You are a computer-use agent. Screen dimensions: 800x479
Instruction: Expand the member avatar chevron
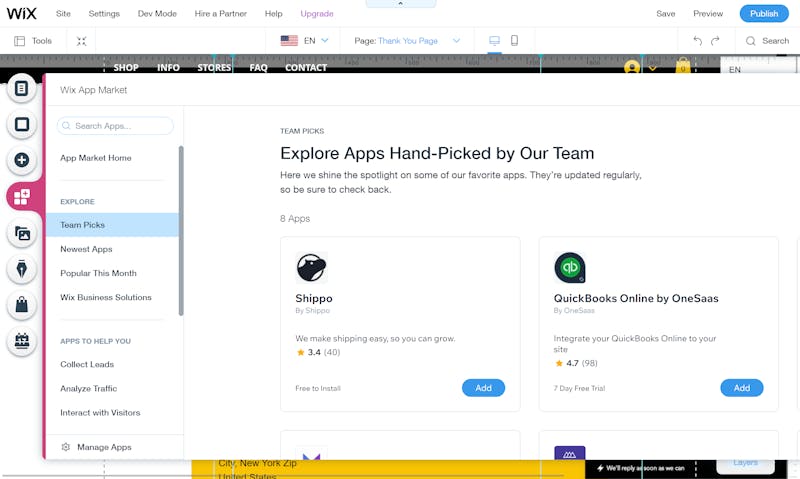click(653, 68)
